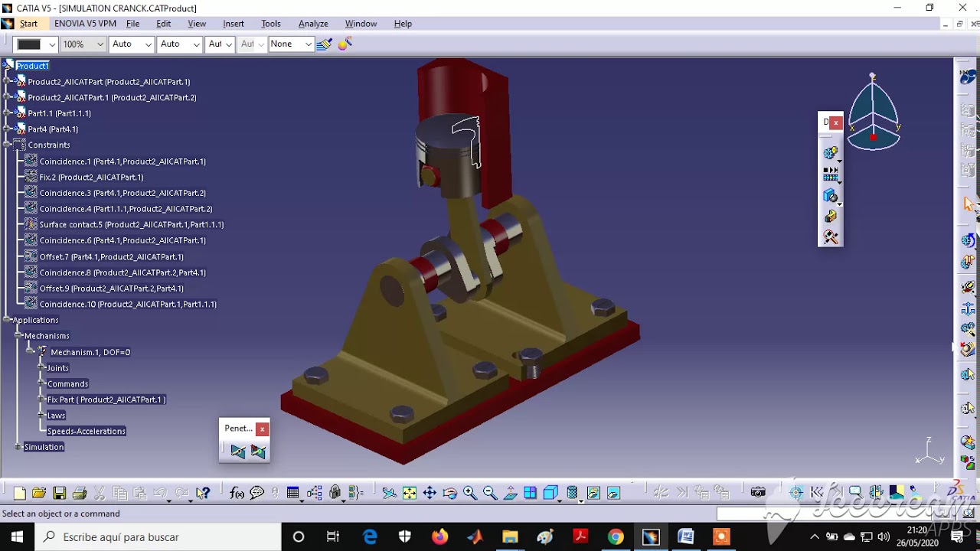980x551 pixels.
Task: Open the File menu
Action: 132,24
